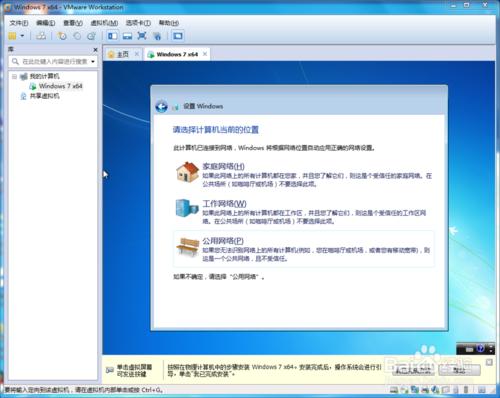Screen dimensions: 500x398
Task: Collapse the 我的计算机 tree node
Action: (x=14, y=77)
